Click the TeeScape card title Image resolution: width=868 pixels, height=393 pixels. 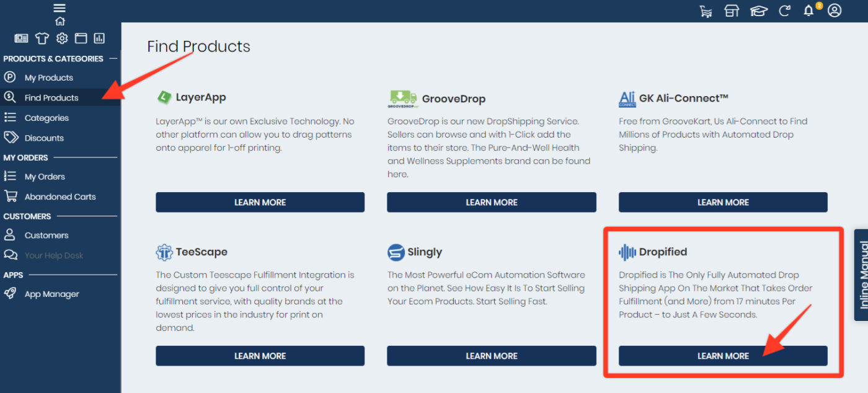coord(201,252)
